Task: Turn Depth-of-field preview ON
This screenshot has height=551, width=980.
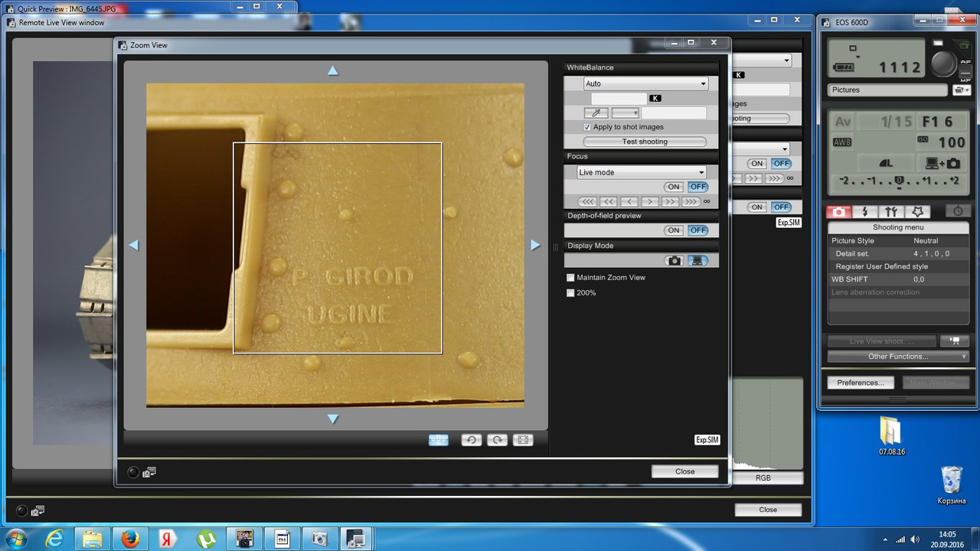Action: [x=674, y=230]
